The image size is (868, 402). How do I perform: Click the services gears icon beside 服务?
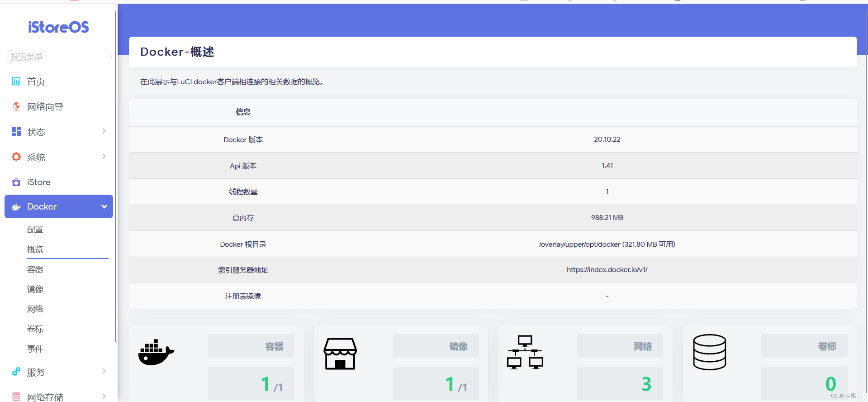click(x=16, y=372)
